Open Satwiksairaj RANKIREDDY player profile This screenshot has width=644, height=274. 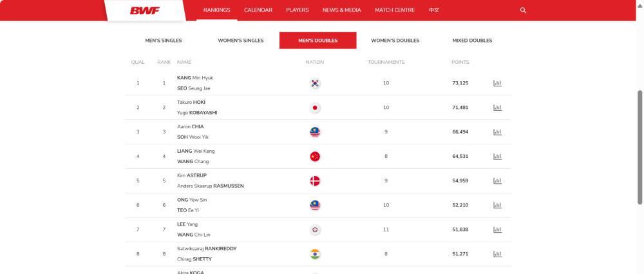click(207, 248)
